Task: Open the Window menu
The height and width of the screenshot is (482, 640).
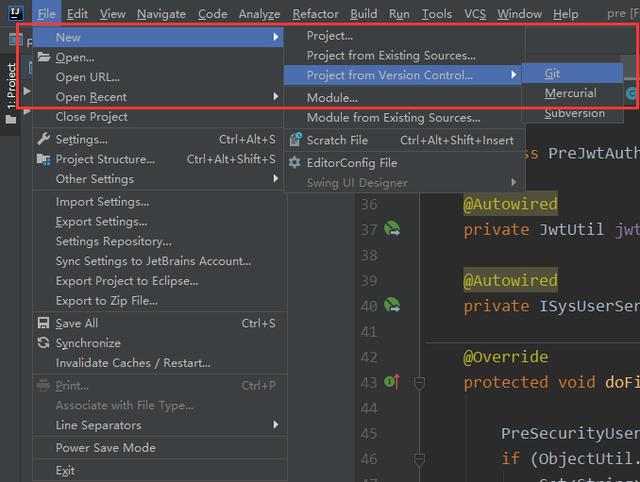Action: point(519,14)
